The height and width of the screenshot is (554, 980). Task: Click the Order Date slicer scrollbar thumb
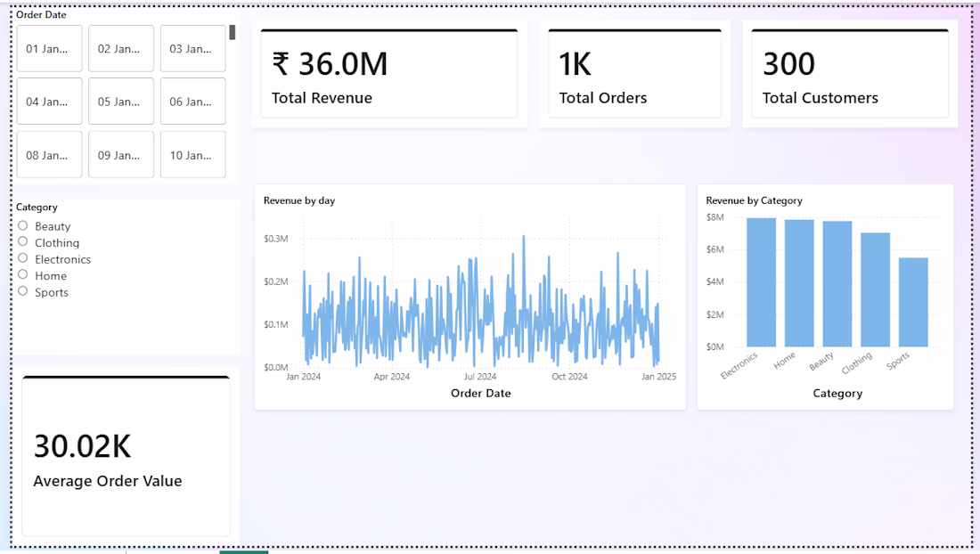pyautogui.click(x=233, y=32)
